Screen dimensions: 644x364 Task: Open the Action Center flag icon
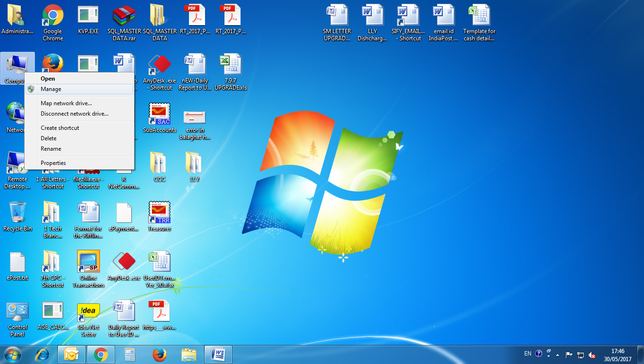click(x=569, y=355)
